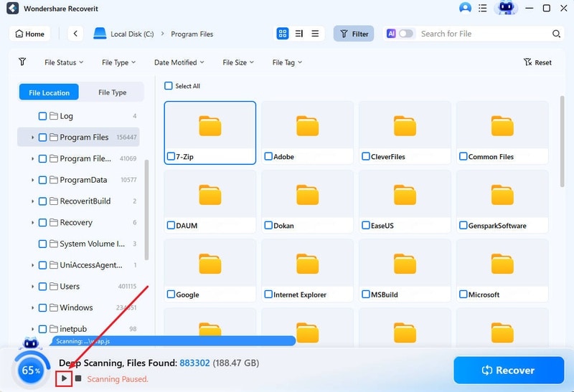
Task: Tick the Windows tree checkbox
Action: click(42, 307)
